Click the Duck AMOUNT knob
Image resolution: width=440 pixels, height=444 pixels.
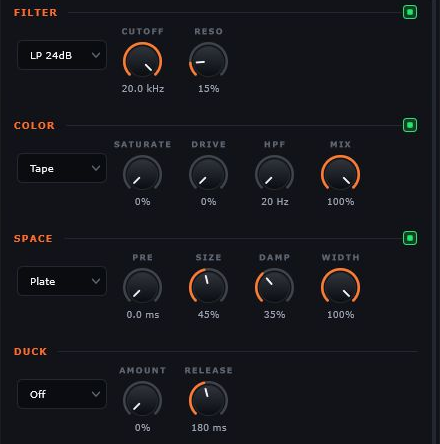point(142,400)
